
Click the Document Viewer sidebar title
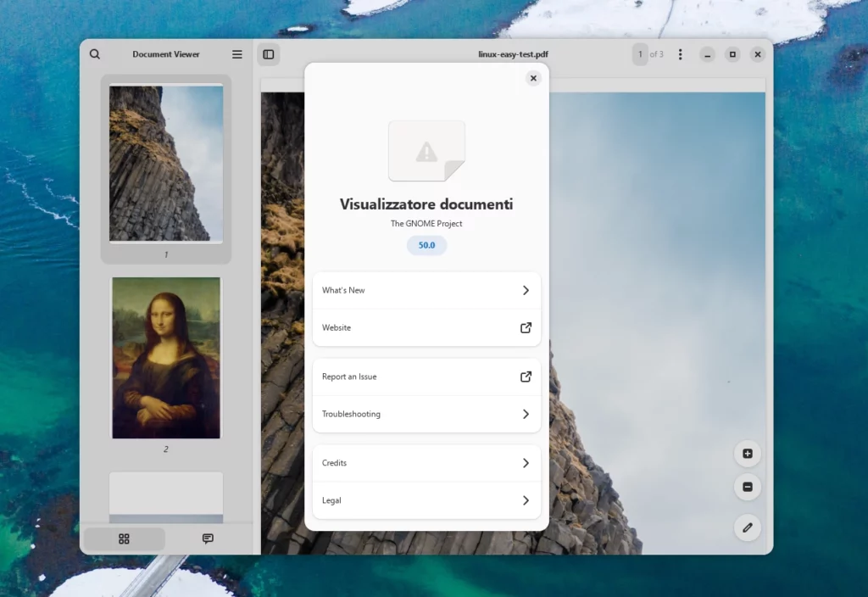pyautogui.click(x=166, y=54)
